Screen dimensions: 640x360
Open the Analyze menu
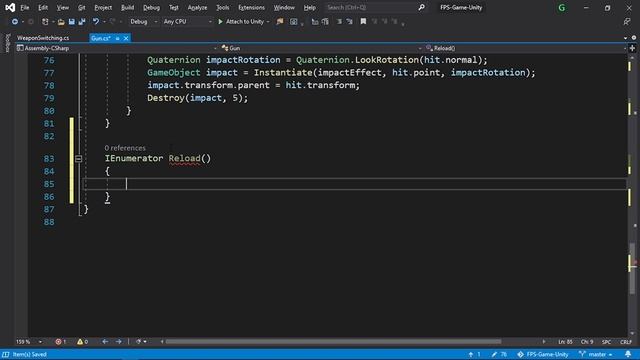[x=197, y=7]
